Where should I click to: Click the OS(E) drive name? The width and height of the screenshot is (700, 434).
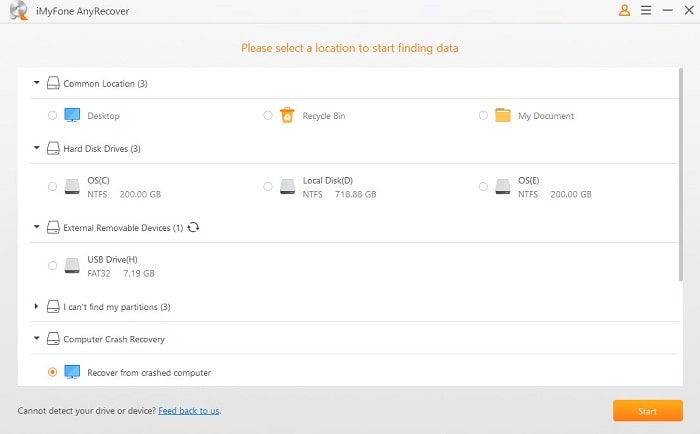529,180
